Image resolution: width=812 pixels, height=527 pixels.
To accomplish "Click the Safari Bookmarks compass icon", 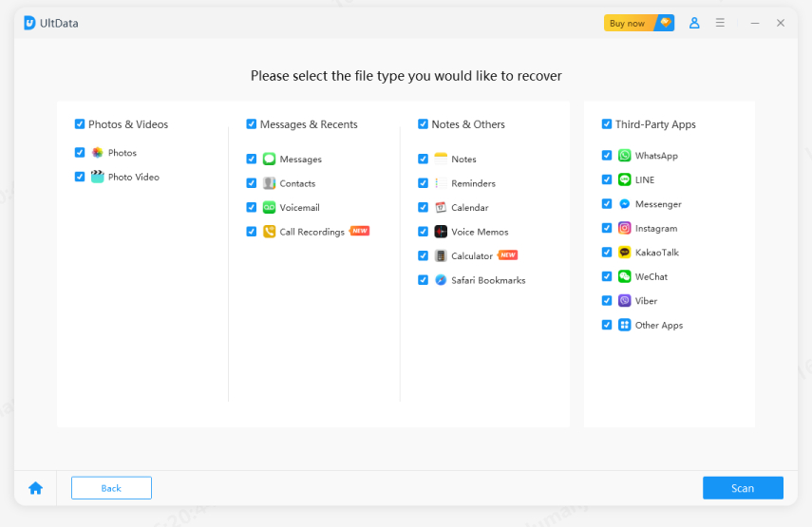I will point(441,280).
